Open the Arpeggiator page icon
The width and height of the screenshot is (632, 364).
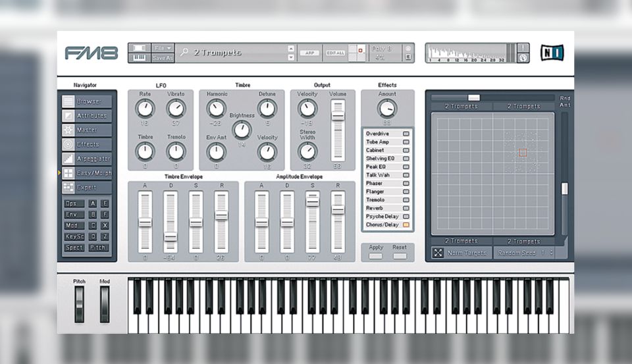pyautogui.click(x=68, y=159)
